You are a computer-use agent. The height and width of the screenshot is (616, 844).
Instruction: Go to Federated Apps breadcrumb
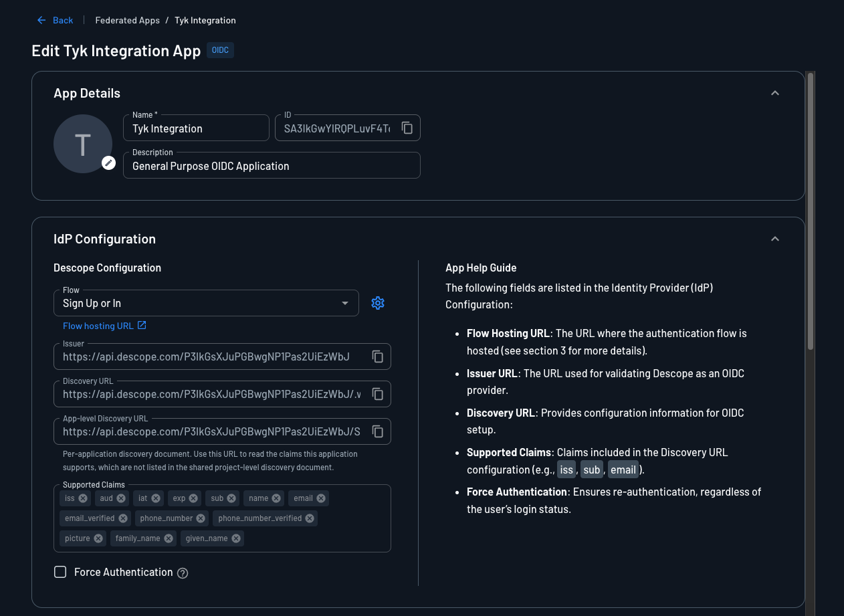127,20
